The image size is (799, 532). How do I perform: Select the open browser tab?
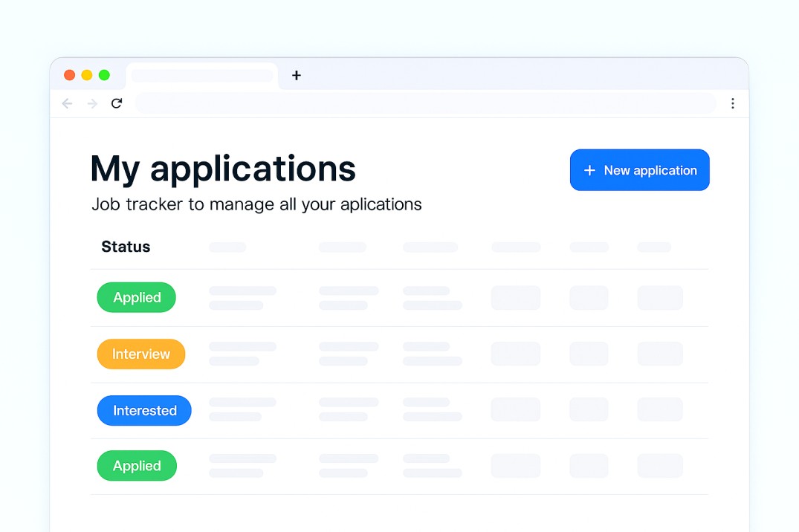coord(202,75)
